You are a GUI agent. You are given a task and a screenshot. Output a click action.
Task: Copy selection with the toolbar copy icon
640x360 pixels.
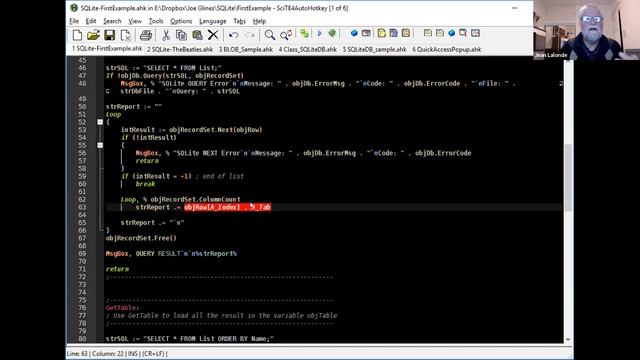click(x=181, y=35)
